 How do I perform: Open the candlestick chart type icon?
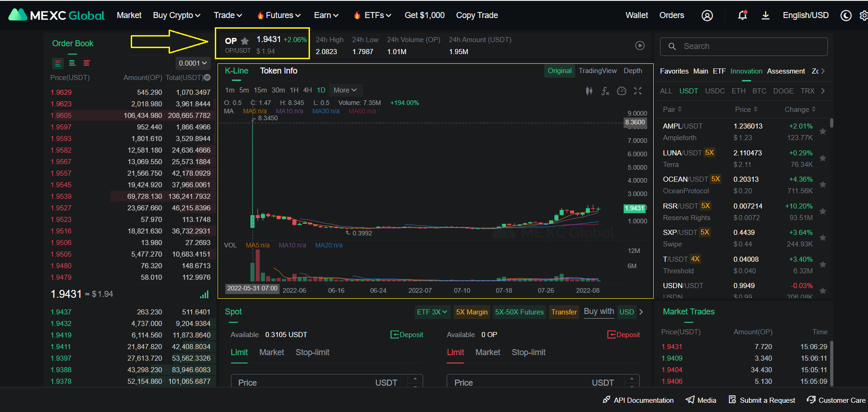coord(589,91)
